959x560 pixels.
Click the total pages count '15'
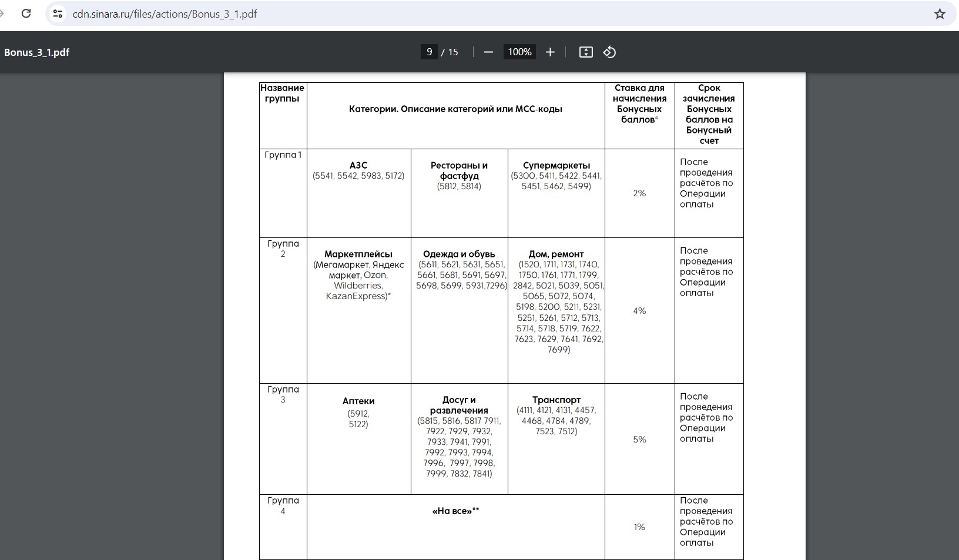[x=453, y=52]
